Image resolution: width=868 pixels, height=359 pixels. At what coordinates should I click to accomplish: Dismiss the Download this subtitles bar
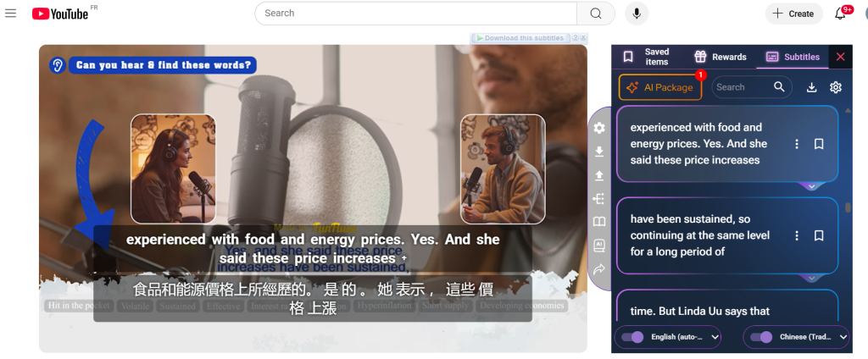click(x=583, y=37)
